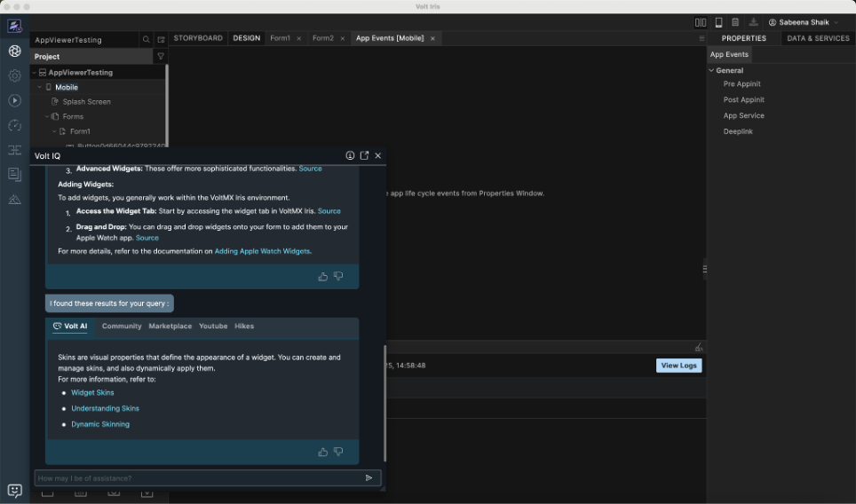Image resolution: width=856 pixels, height=504 pixels.
Task: Send the Volt IQ message
Action: tap(369, 477)
